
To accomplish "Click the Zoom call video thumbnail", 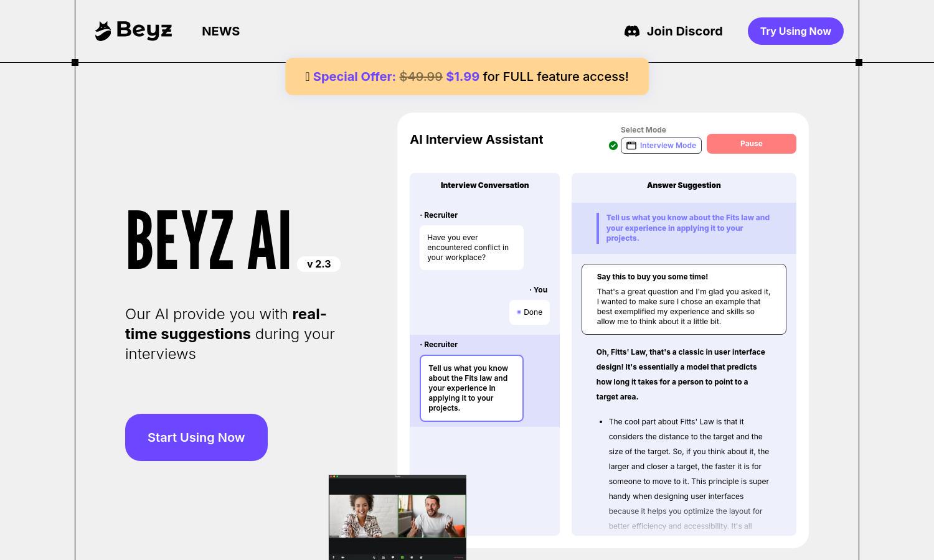I will tap(397, 517).
